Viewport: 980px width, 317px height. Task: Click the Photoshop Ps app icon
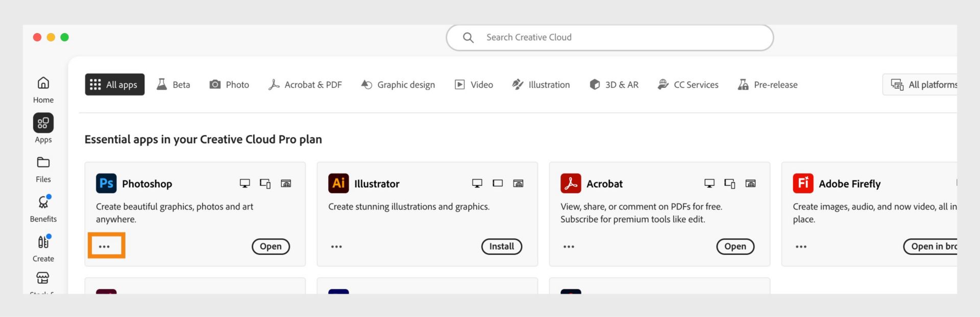pos(106,183)
